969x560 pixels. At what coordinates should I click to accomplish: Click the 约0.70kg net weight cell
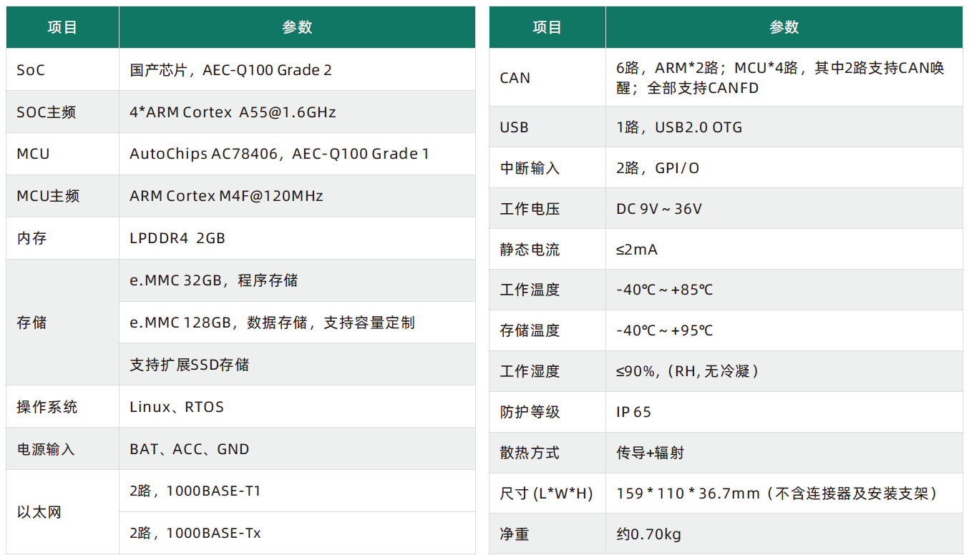[784, 534]
